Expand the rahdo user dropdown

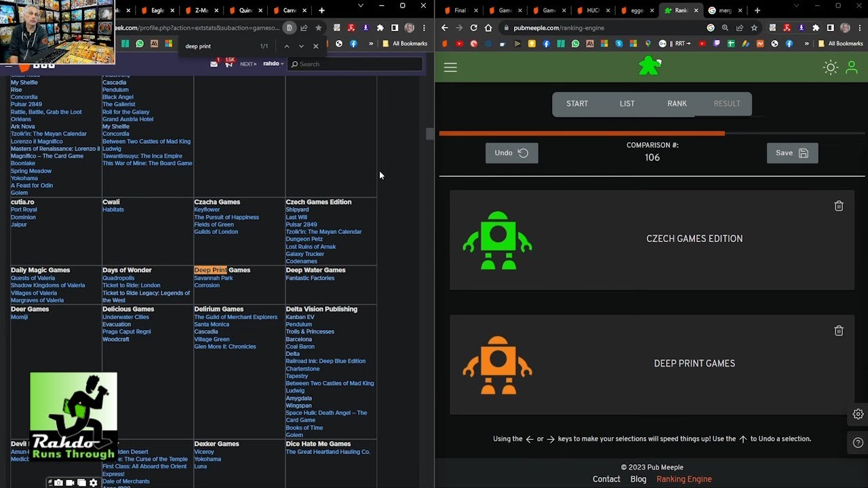pyautogui.click(x=273, y=64)
